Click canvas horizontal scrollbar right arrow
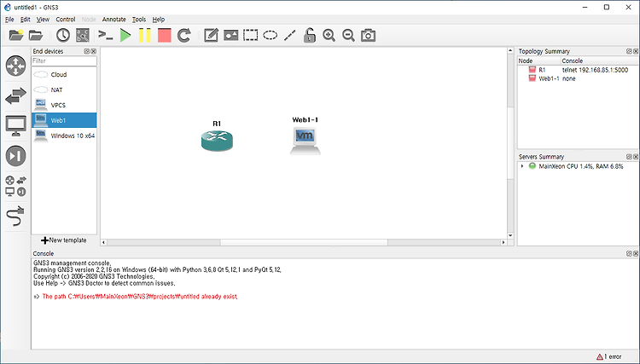 coord(503,243)
